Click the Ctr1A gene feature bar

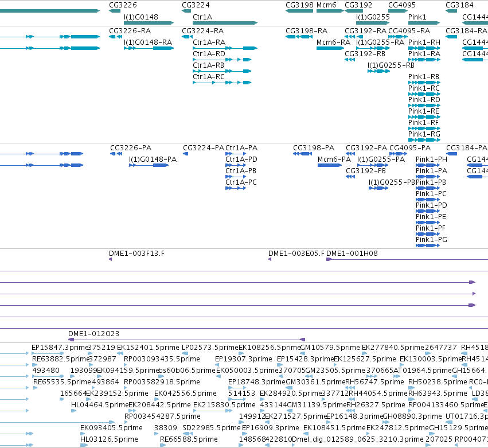click(225, 23)
